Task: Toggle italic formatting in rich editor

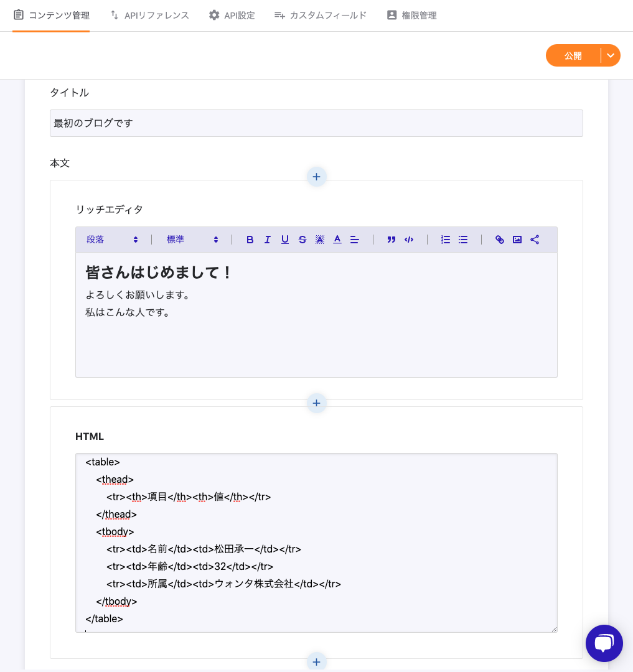Action: pyautogui.click(x=267, y=240)
